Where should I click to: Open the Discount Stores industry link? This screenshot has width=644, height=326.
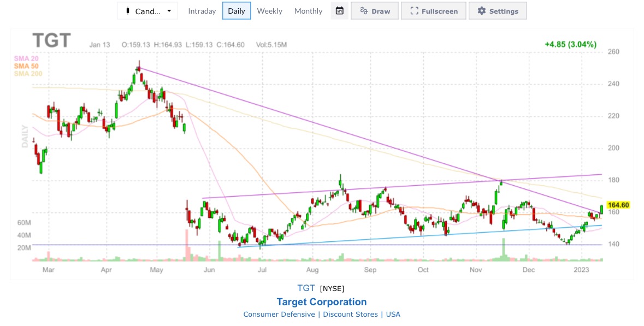(350, 314)
